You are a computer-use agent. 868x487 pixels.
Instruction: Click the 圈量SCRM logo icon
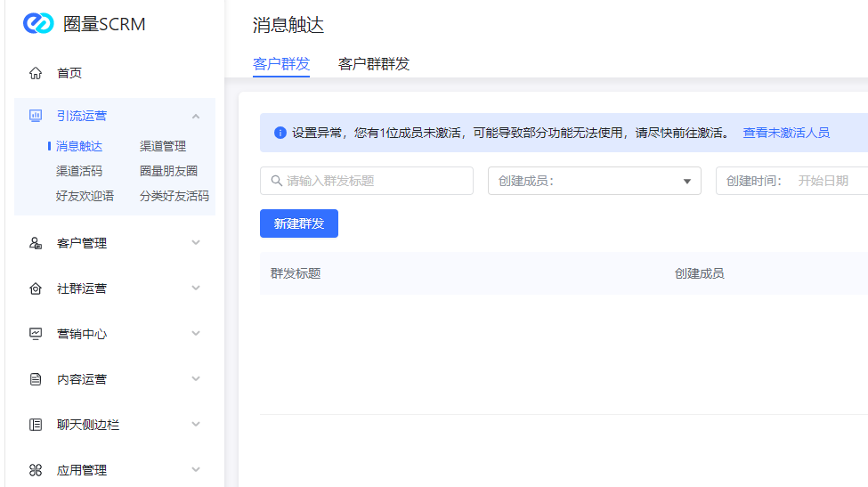point(38,24)
